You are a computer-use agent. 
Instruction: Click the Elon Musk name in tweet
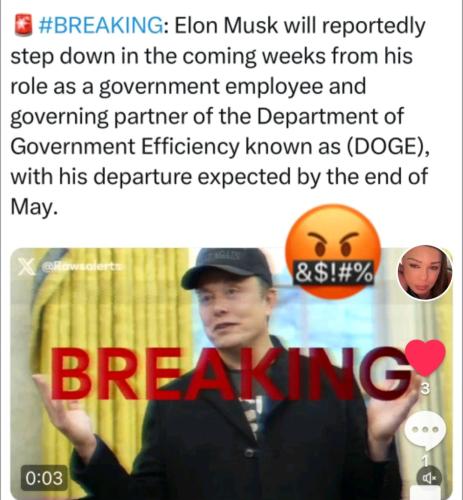226,25
